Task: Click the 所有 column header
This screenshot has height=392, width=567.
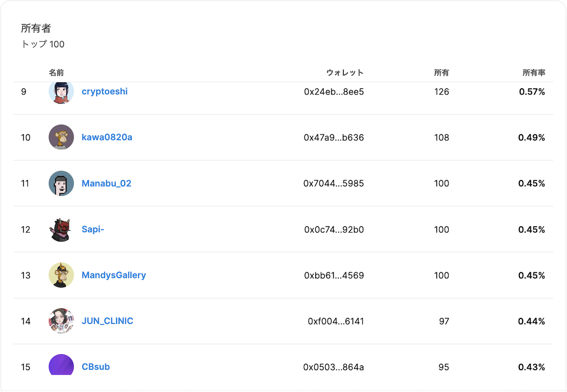Action: pyautogui.click(x=442, y=73)
